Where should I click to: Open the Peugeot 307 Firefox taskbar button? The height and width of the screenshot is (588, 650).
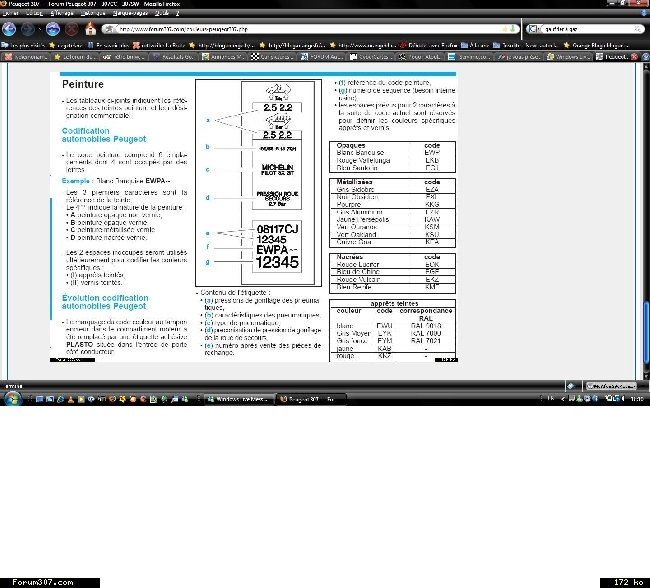point(310,399)
